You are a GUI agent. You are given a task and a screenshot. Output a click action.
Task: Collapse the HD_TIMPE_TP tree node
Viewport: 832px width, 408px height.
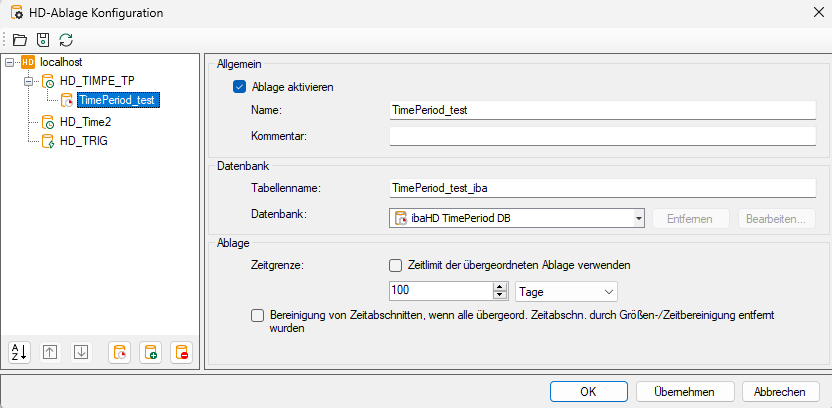[28, 81]
